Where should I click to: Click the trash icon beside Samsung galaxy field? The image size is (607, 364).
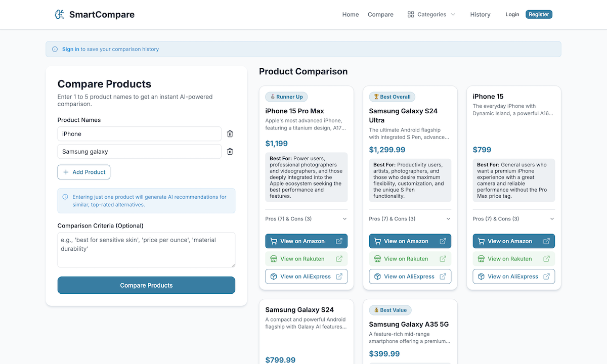coord(230,151)
